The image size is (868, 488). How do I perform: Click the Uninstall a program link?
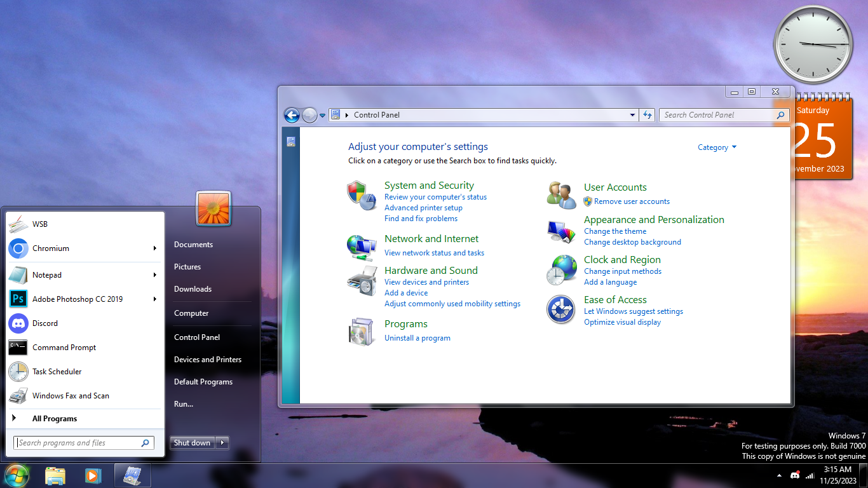click(x=417, y=338)
